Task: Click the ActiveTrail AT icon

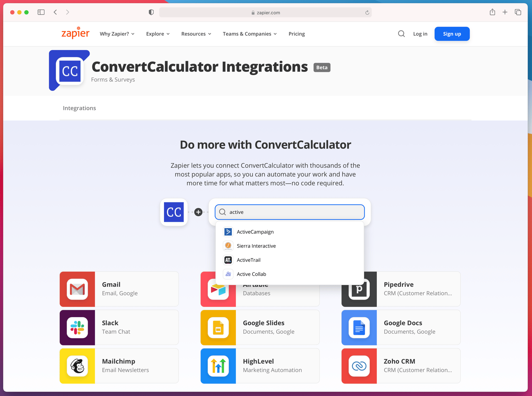Action: click(228, 260)
